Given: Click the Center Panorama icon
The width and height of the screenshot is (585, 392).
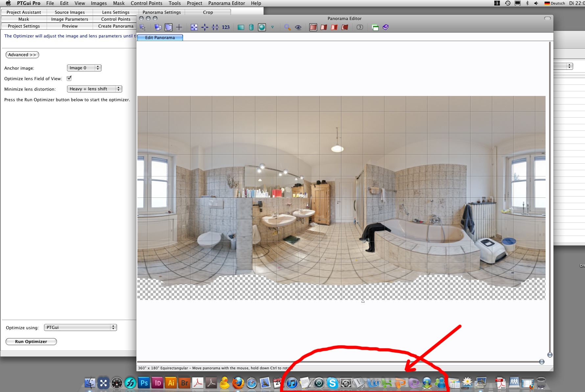Looking at the screenshot, I should (x=205, y=27).
